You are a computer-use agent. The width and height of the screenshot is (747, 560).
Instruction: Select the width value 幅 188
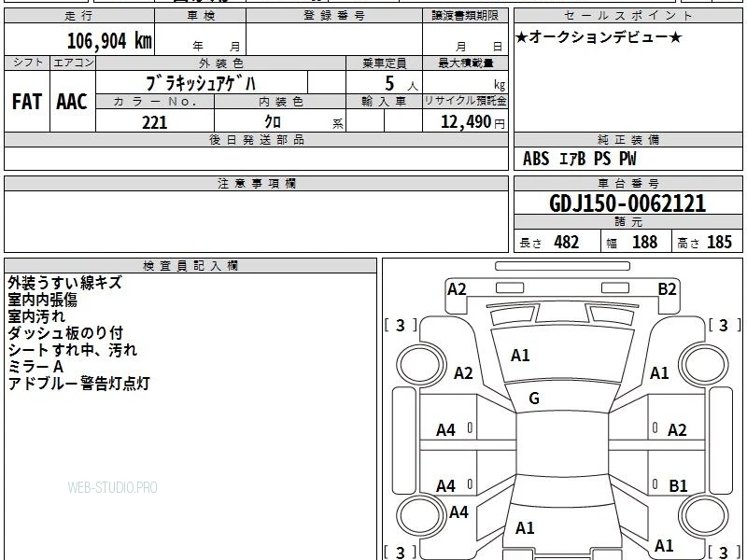[632, 243]
